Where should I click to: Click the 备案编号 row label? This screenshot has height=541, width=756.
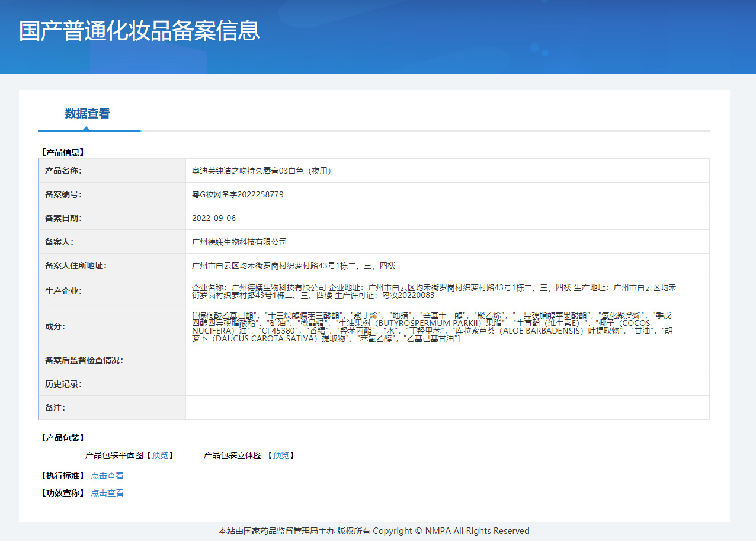click(x=63, y=194)
